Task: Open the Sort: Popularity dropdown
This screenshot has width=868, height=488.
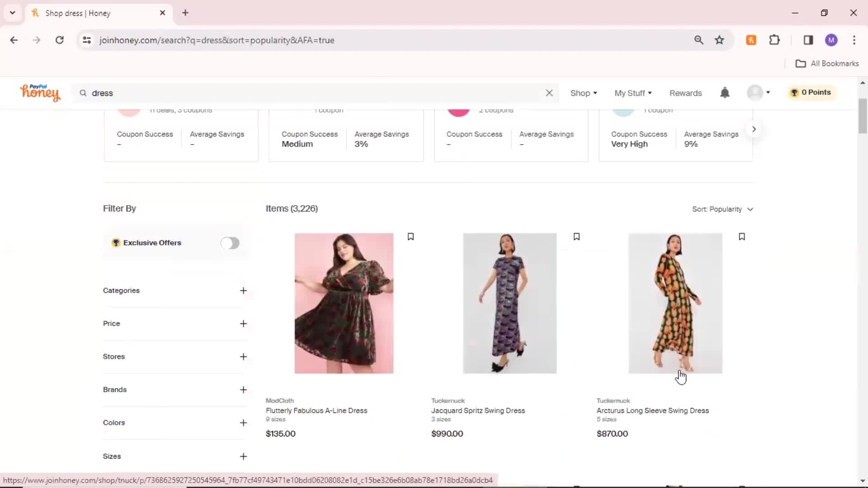Action: pos(722,209)
